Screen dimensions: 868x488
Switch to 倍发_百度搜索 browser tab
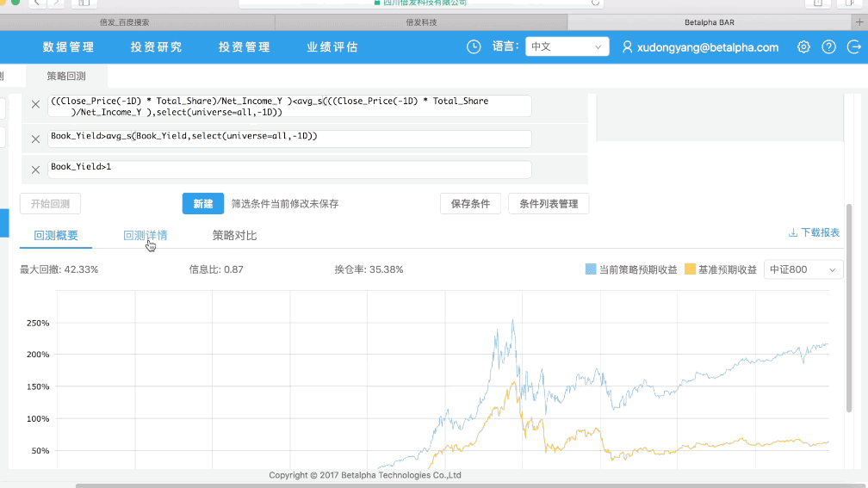137,22
